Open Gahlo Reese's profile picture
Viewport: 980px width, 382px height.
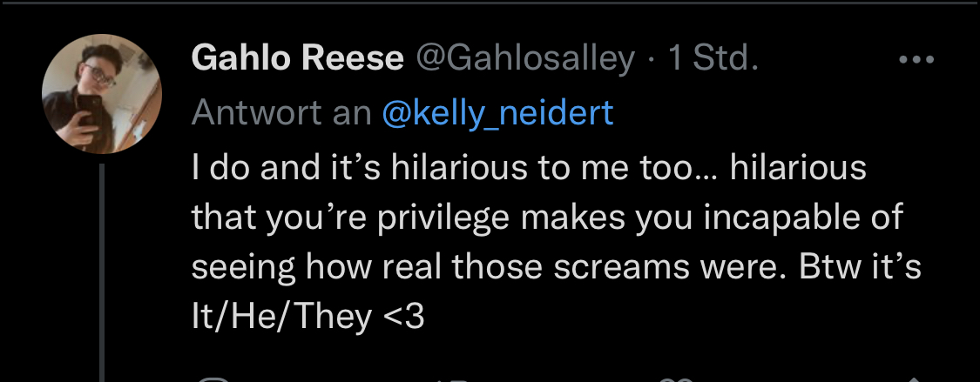102,94
